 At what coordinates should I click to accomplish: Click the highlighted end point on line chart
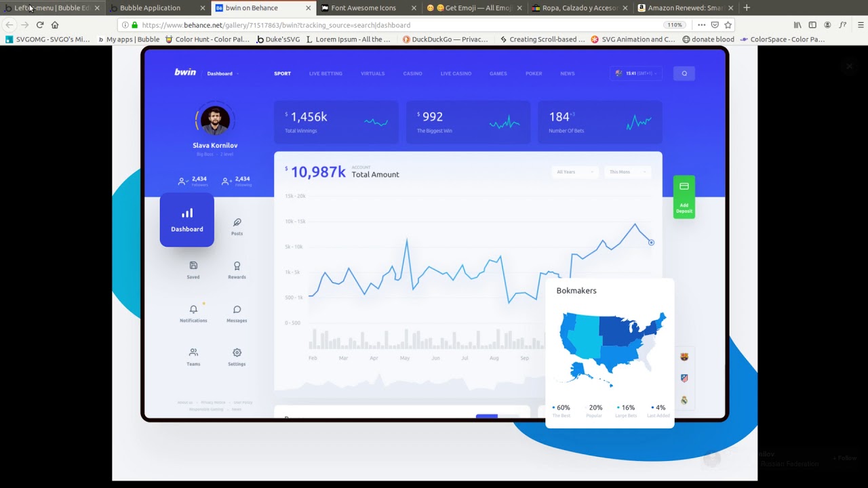click(x=651, y=242)
